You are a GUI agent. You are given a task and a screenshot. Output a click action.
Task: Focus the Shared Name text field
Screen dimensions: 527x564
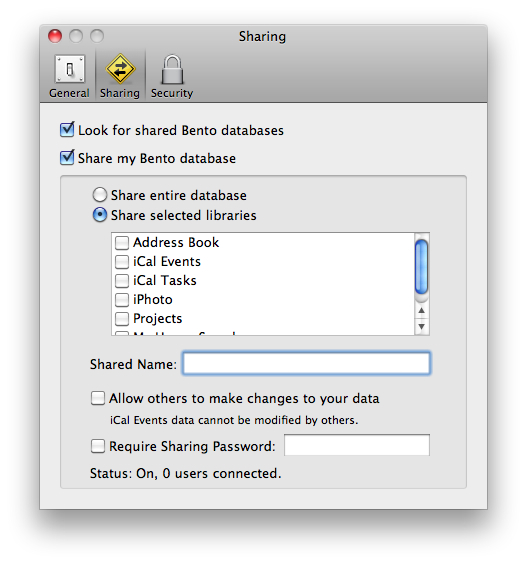click(306, 363)
